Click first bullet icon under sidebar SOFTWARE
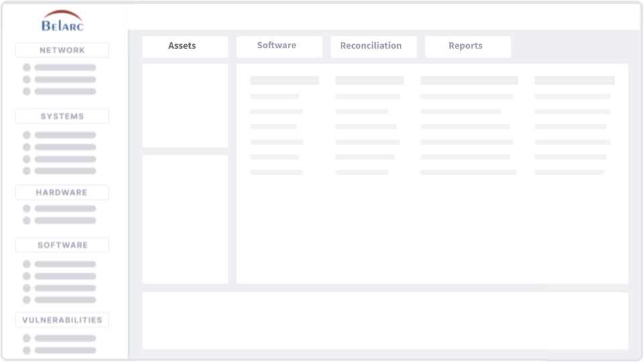644x362 pixels. point(27,264)
